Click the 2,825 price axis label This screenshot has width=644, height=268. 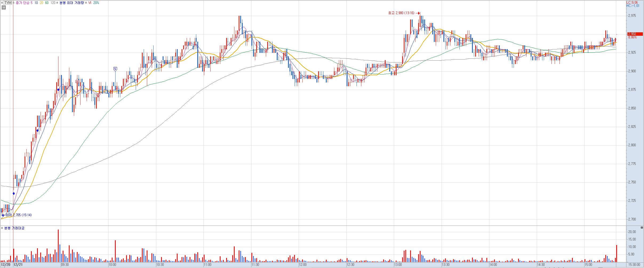click(632, 127)
